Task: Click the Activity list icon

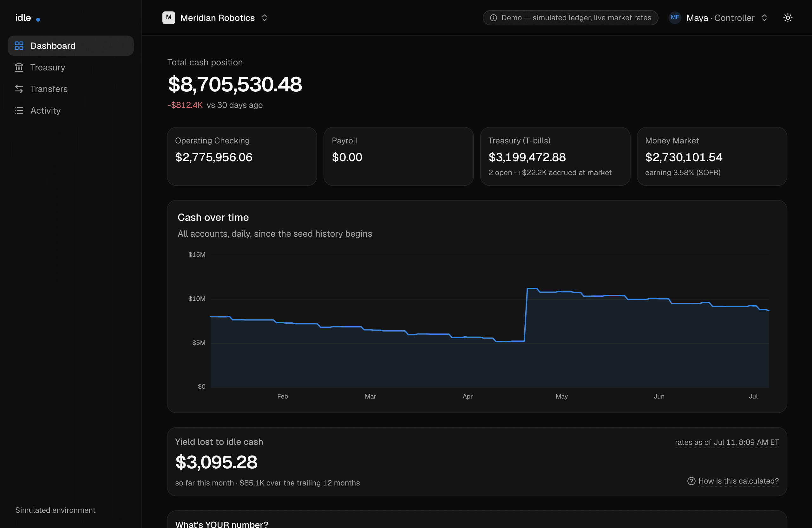Action: click(19, 111)
